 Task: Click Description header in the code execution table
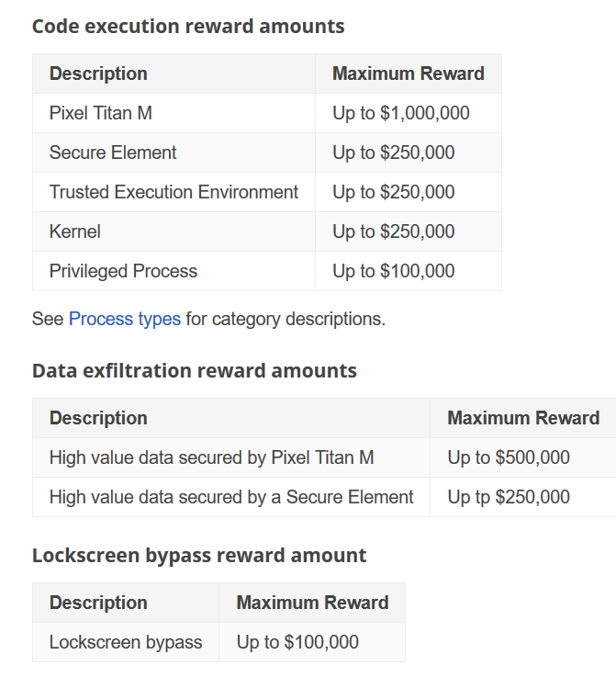98,73
